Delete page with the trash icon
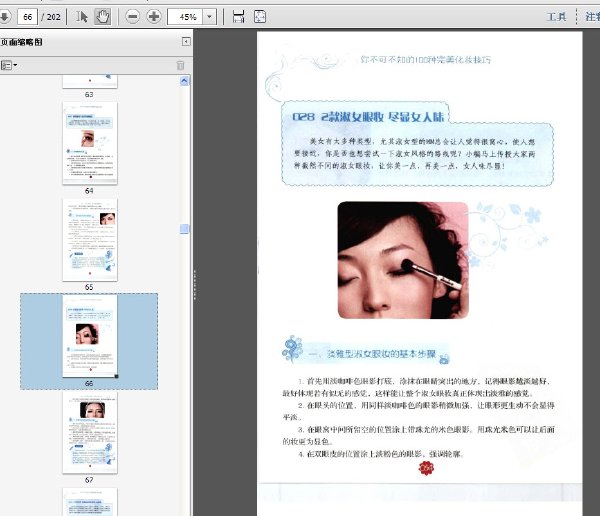 (180, 65)
